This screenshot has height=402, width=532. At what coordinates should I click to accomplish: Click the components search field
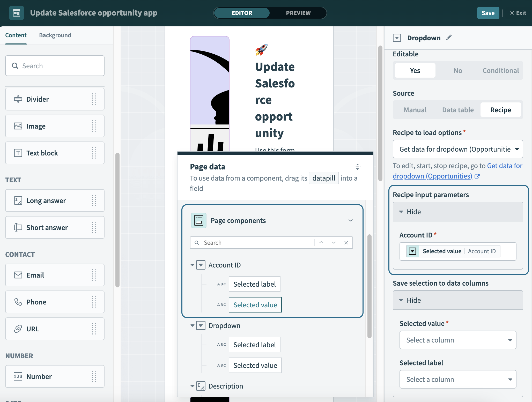pyautogui.click(x=55, y=66)
